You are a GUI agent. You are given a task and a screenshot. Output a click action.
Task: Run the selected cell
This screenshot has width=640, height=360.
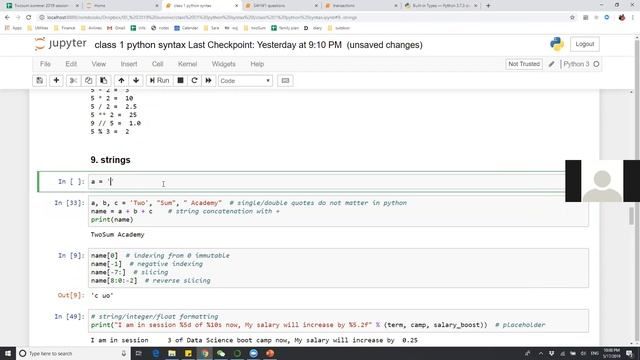159,80
